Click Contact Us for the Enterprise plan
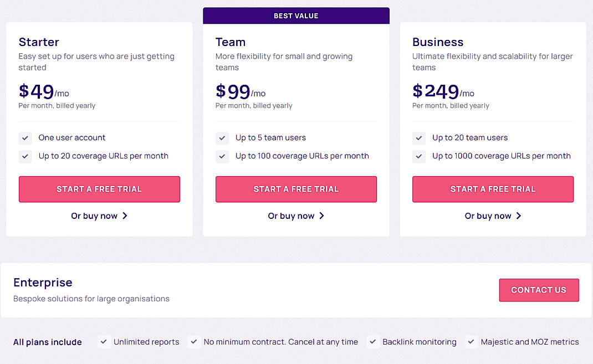Image resolution: width=593 pixels, height=364 pixels. (539, 290)
